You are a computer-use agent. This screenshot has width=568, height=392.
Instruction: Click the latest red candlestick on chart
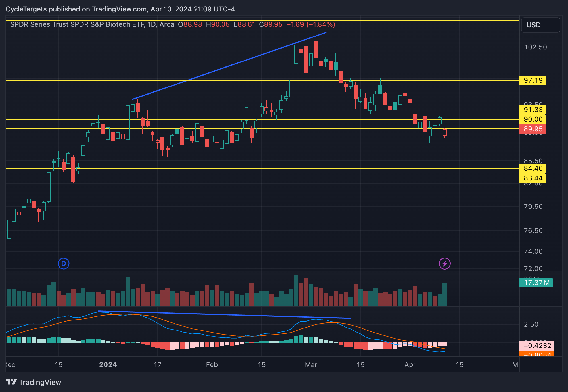(x=445, y=133)
